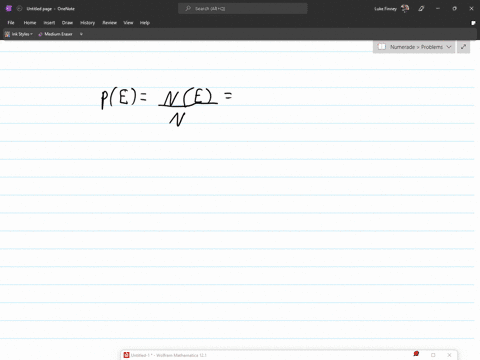480x360 pixels.
Task: Click the red Wolfram icon in Mathematica title bar
Action: point(416,354)
